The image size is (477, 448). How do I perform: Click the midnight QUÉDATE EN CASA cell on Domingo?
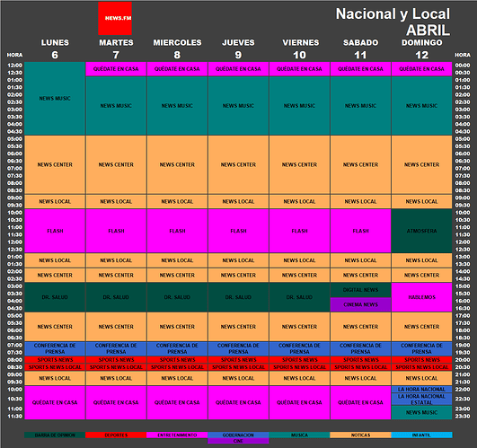coord(421,69)
